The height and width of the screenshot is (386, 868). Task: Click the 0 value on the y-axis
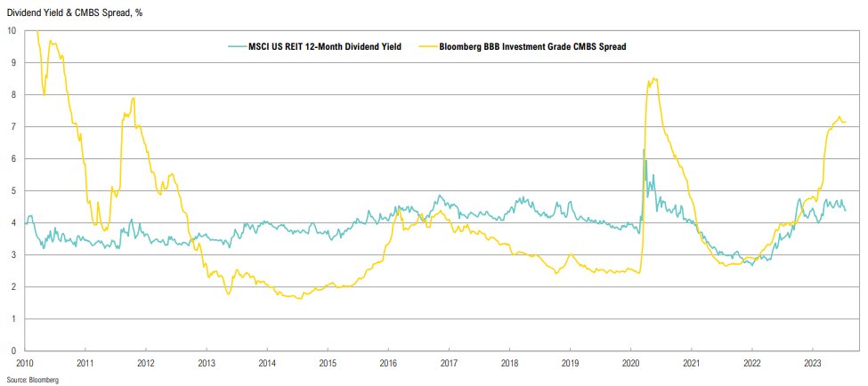click(x=14, y=350)
